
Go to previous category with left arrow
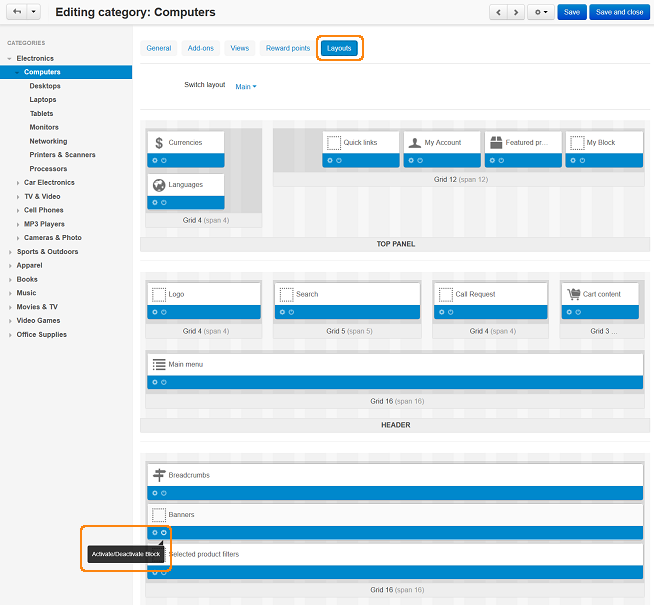(498, 12)
